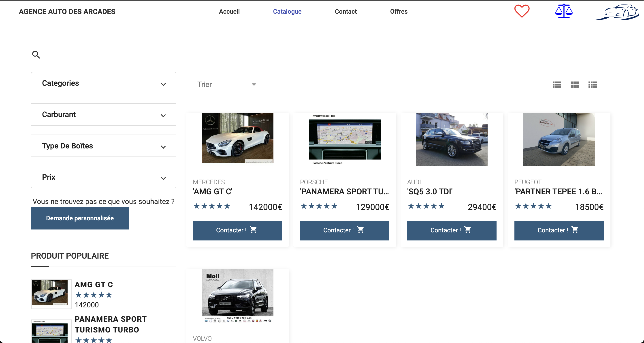644x343 pixels.
Task: Contact about the Peugeot Partner Tepee
Action: 559,230
